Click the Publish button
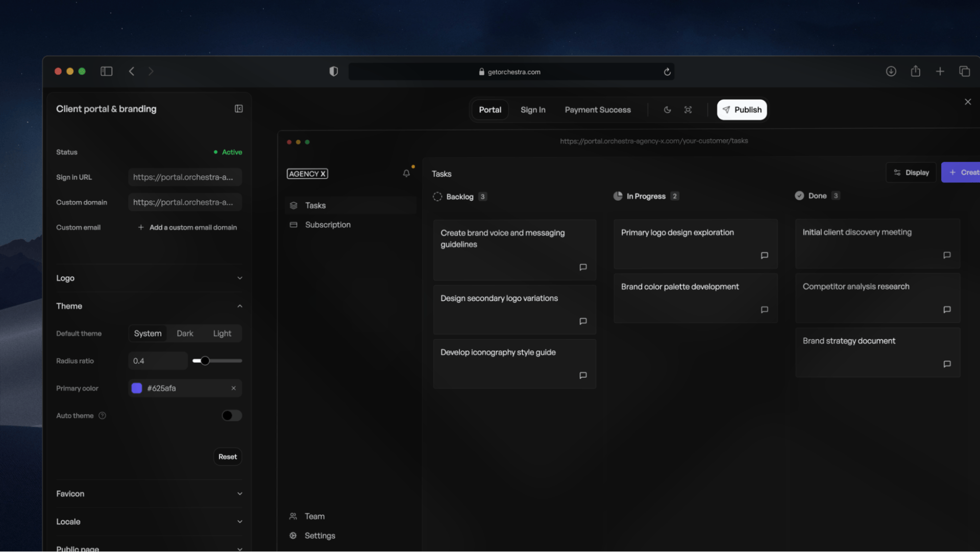Screen dimensions: 980x552 (742, 110)
